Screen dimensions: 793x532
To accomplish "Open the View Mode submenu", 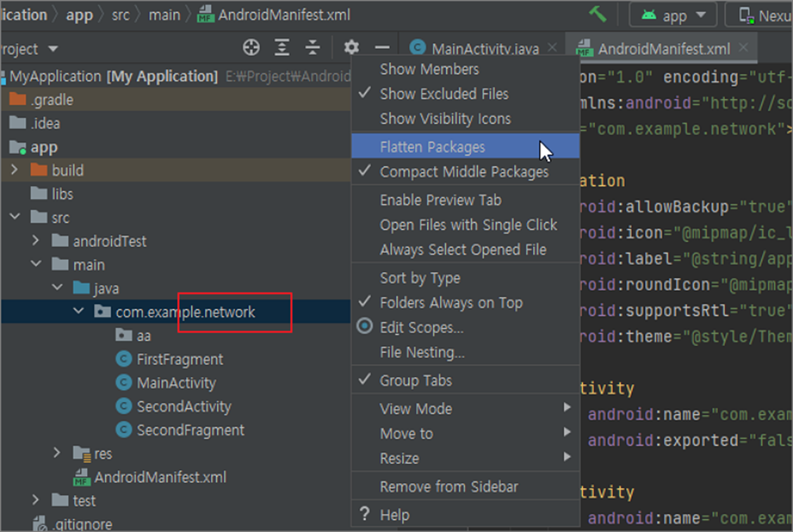I will pos(465,408).
